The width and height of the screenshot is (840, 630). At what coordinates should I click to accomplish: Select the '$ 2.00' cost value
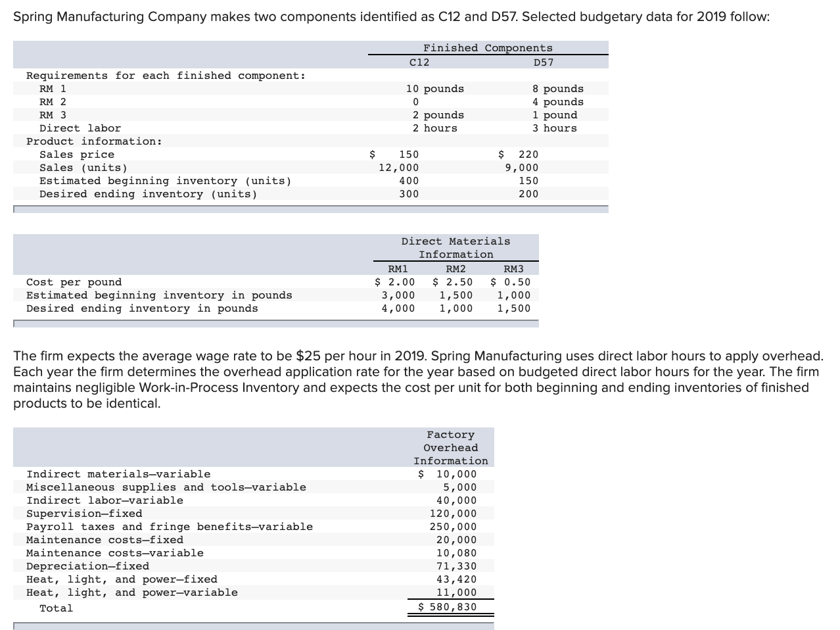394,282
